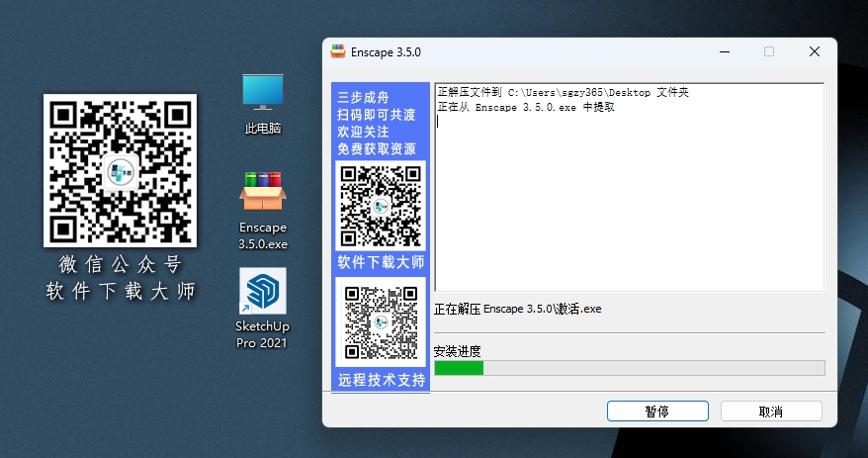The height and width of the screenshot is (458, 868).
Task: Click the 软件下载大师 label in the installer panel
Action: pyautogui.click(x=381, y=262)
